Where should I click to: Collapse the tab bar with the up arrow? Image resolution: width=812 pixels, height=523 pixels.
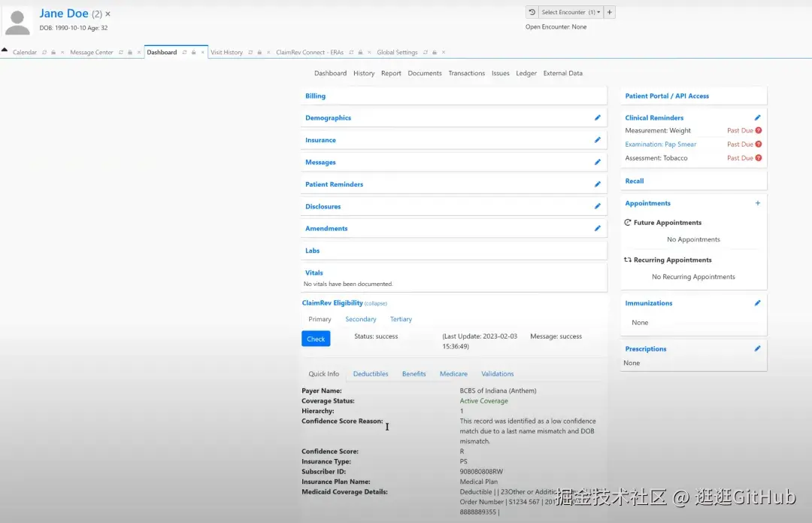(x=5, y=50)
